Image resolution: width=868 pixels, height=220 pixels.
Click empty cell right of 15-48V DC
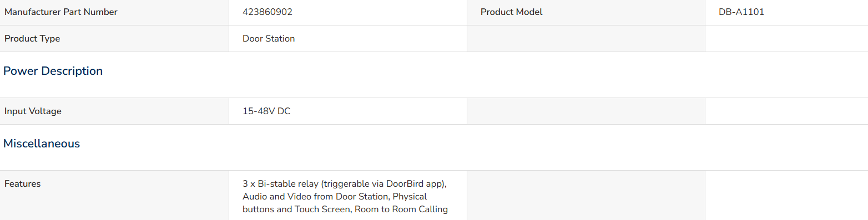pos(586,111)
